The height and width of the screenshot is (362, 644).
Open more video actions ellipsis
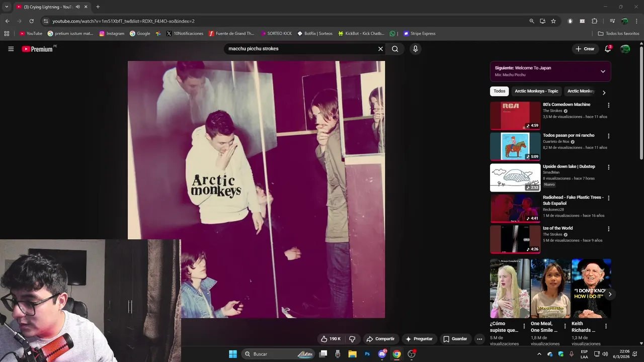[x=479, y=339]
